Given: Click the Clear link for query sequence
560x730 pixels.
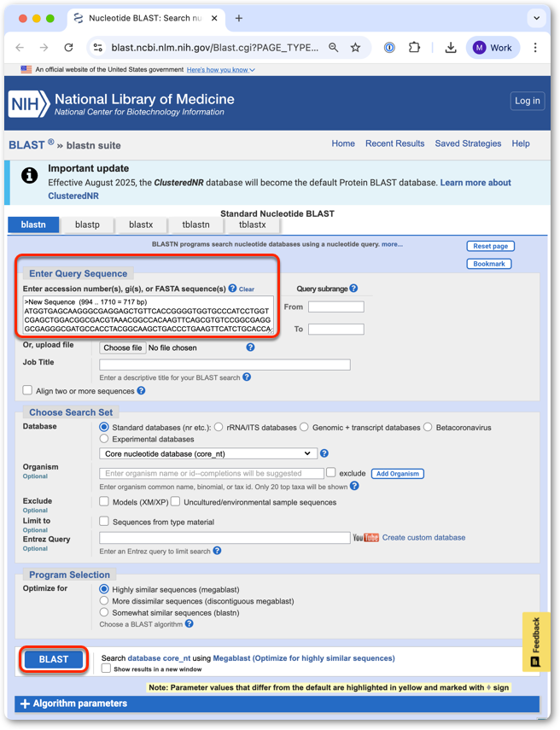Looking at the screenshot, I should [x=247, y=289].
